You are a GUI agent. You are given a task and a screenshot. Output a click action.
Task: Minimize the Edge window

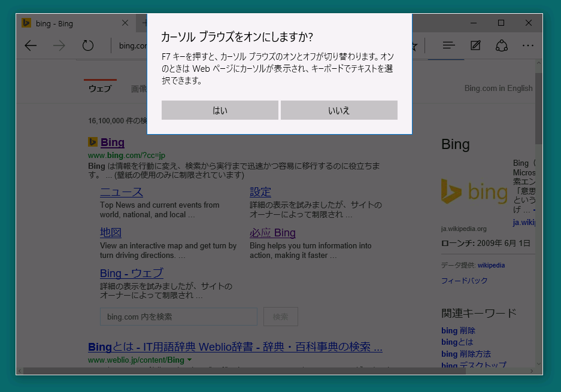click(474, 23)
